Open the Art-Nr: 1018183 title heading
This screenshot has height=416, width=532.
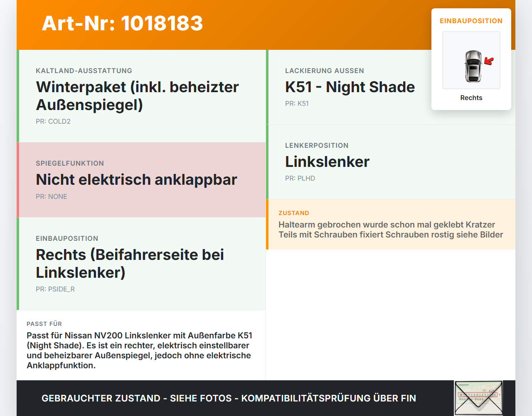pos(122,24)
